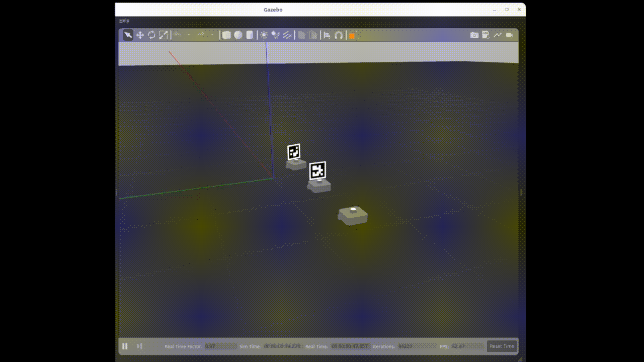Select the align tool

click(327, 35)
